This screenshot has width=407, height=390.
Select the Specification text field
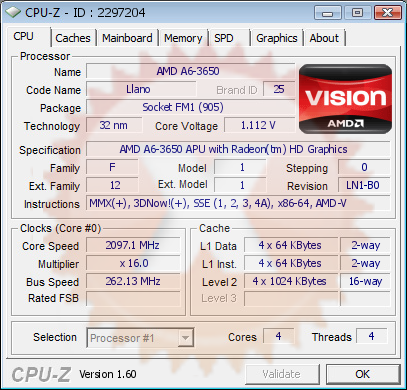238,149
